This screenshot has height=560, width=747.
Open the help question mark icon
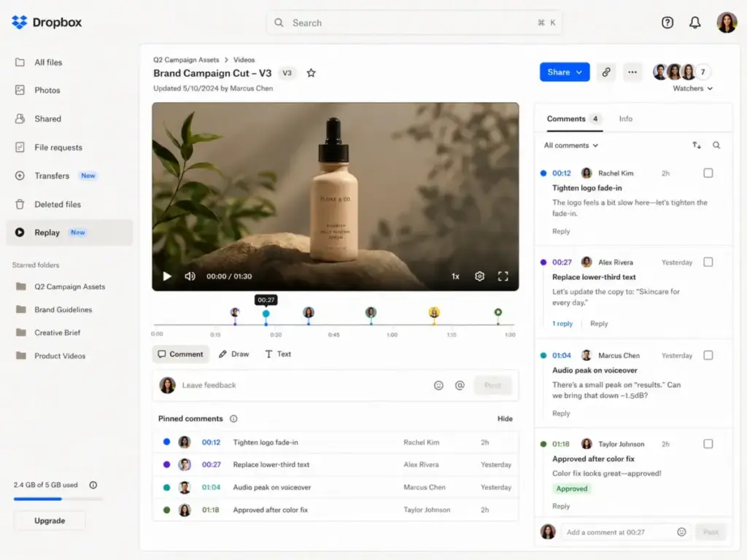coord(667,23)
